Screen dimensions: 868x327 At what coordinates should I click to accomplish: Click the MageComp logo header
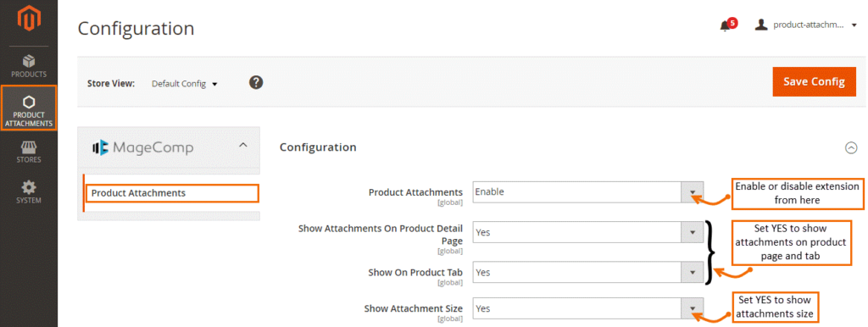point(142,147)
